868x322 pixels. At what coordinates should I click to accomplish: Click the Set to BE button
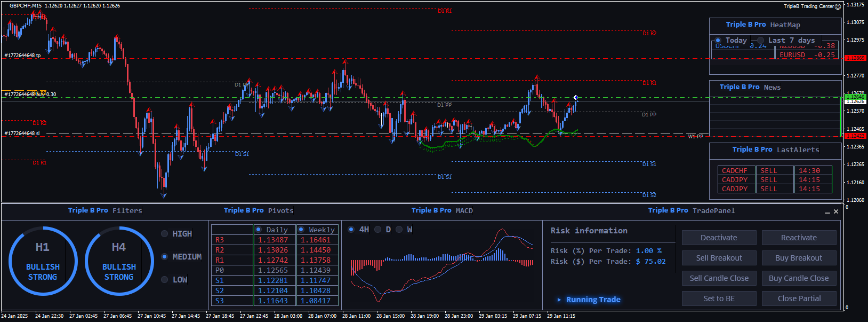719,299
